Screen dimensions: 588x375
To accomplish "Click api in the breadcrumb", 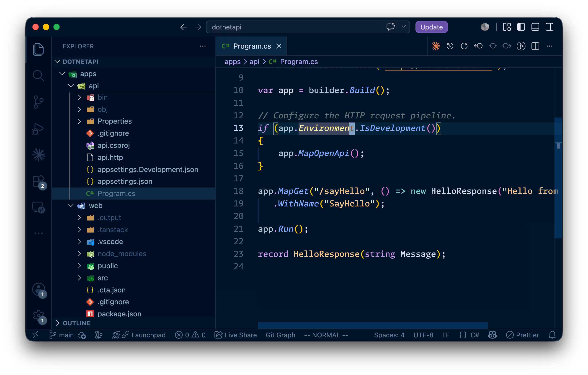I will pos(254,62).
